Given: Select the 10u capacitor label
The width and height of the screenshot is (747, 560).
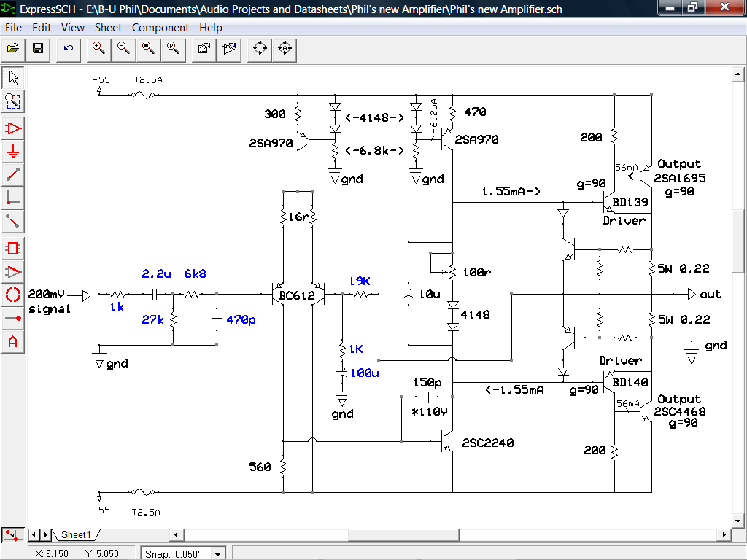Looking at the screenshot, I should [430, 295].
